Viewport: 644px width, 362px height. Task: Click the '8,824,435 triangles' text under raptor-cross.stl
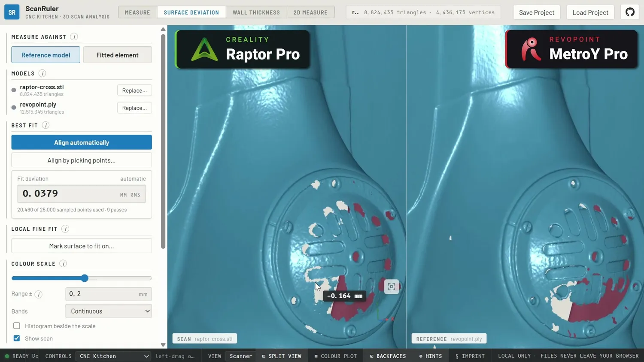(42, 94)
